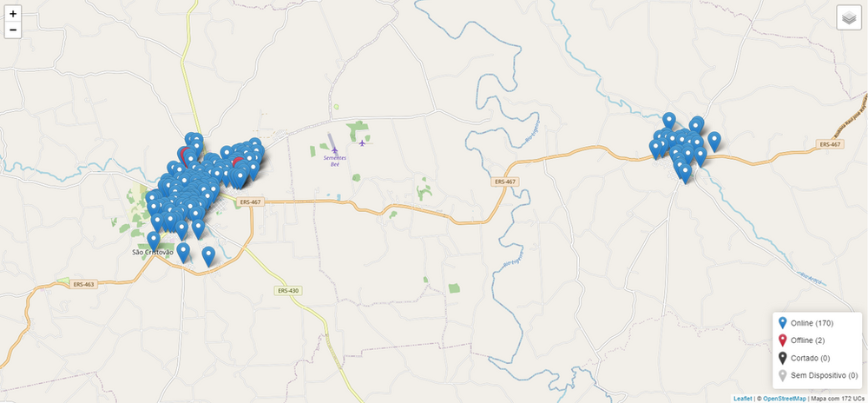Click the isolated blue marker east of the right cluster

point(714,142)
